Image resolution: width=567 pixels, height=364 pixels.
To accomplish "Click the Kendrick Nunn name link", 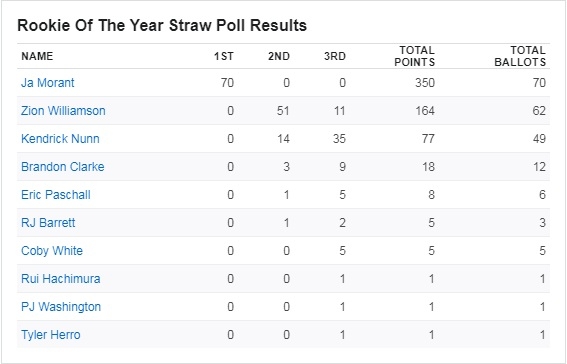I will [60, 139].
